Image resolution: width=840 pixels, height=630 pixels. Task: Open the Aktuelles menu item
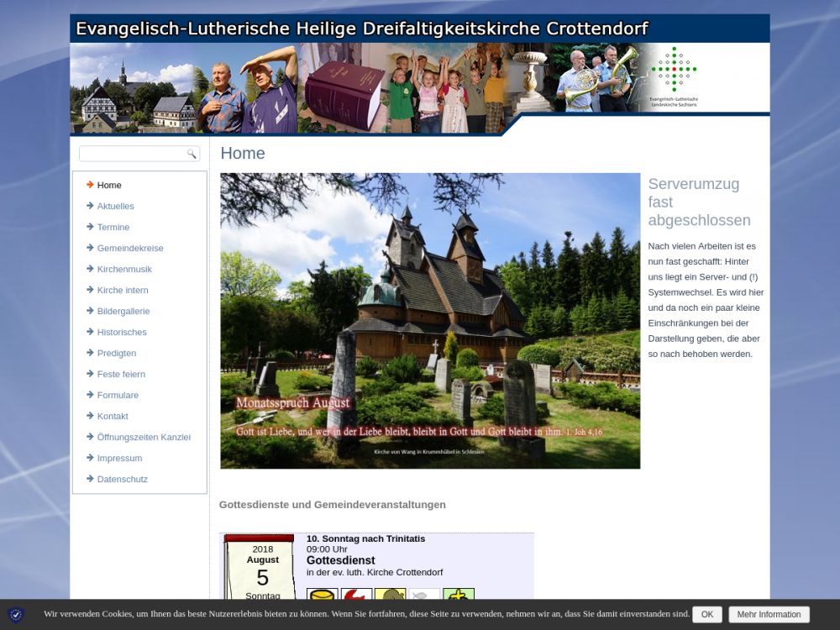pos(115,206)
